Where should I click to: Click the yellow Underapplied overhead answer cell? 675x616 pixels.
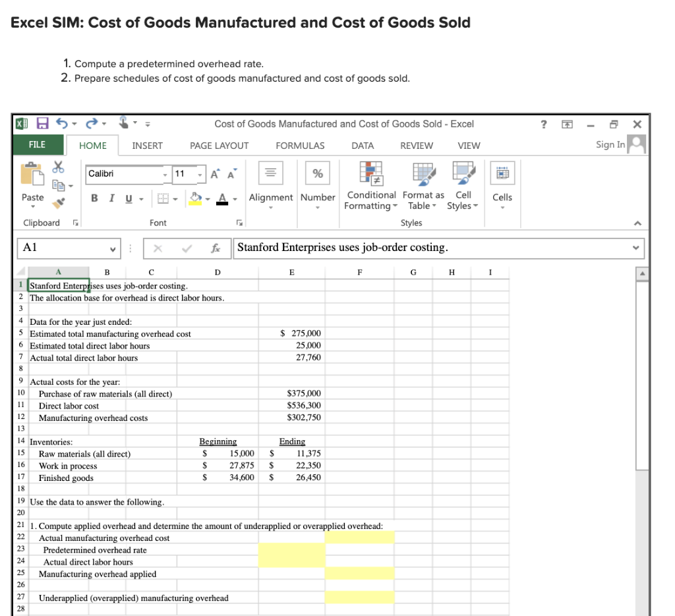[359, 597]
